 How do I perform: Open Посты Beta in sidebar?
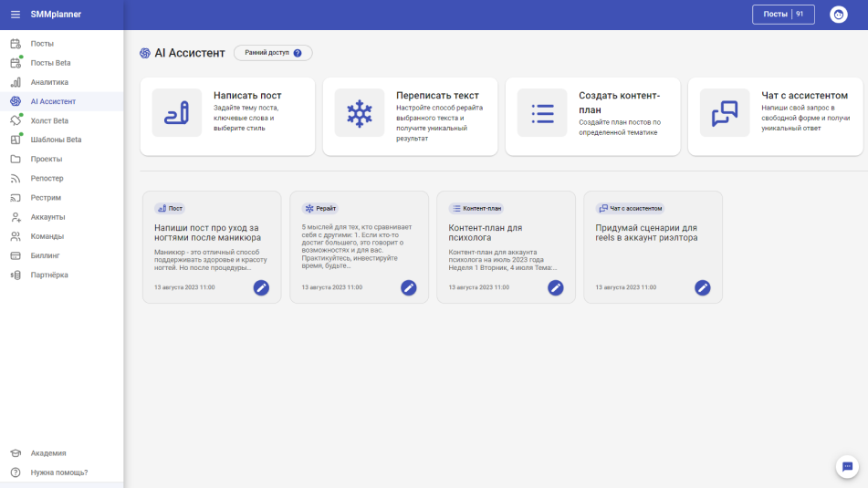(50, 63)
